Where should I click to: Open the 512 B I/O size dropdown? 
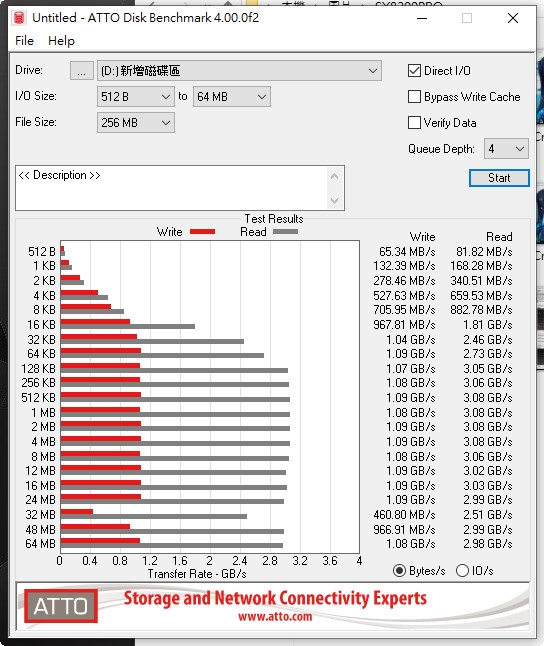136,97
